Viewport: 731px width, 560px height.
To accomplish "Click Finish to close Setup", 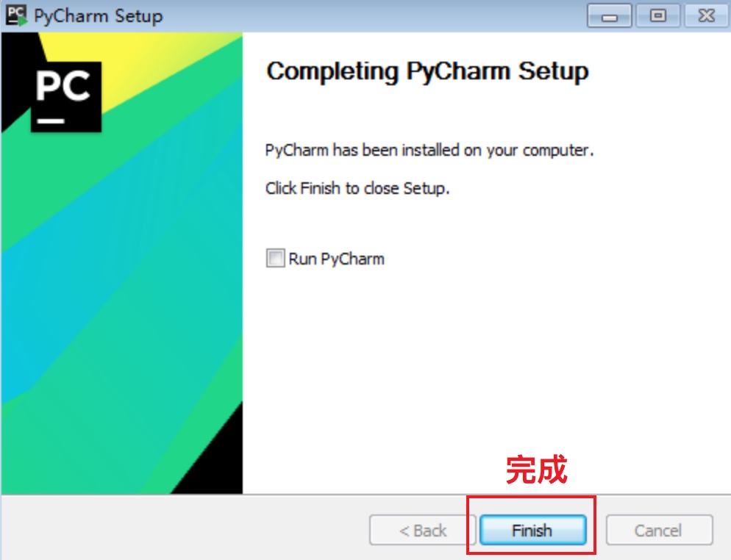I will click(533, 530).
